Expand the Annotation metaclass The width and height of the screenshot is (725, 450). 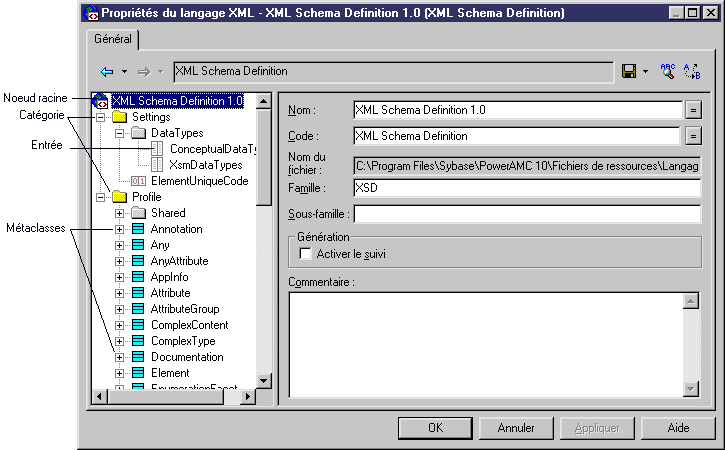(x=119, y=229)
